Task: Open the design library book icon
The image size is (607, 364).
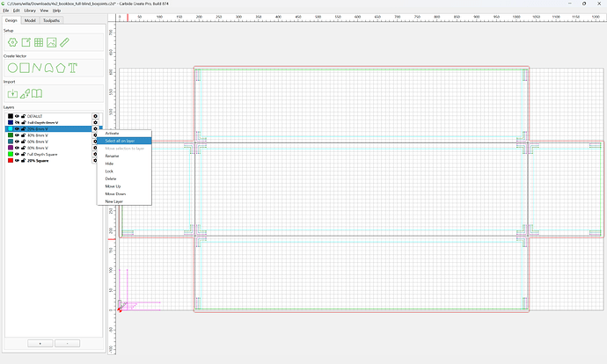Action: (37, 93)
